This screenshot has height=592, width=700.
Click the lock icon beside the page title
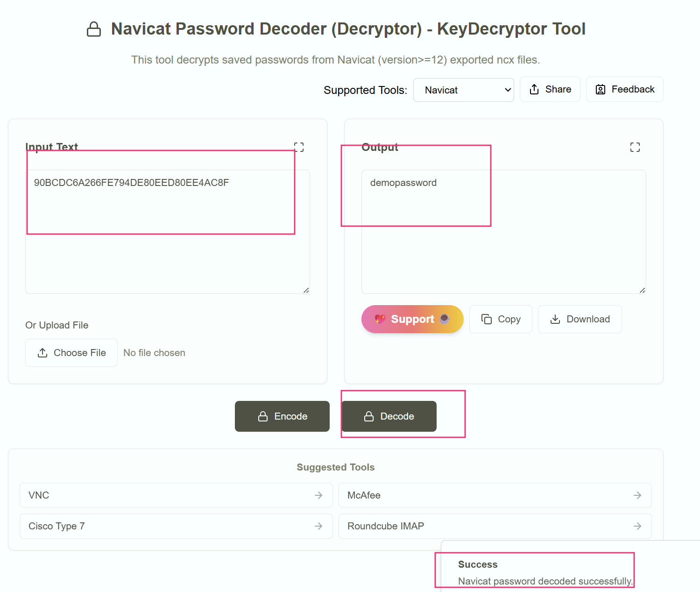(x=94, y=29)
